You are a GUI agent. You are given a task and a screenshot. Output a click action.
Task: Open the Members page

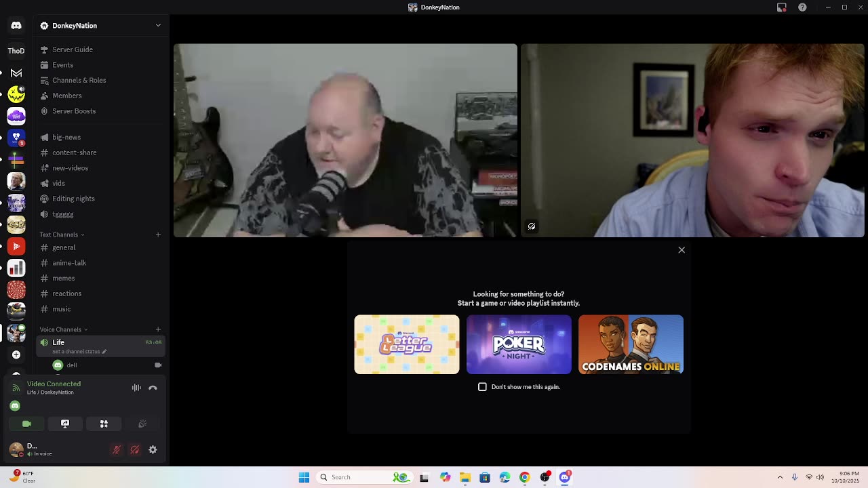(x=100, y=96)
